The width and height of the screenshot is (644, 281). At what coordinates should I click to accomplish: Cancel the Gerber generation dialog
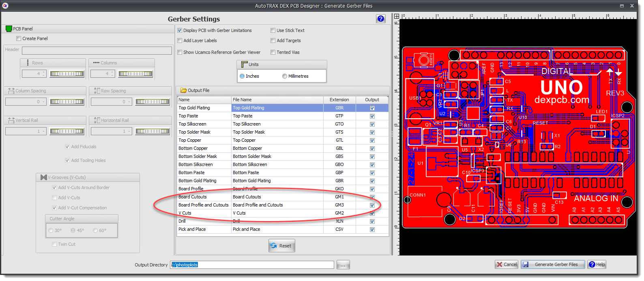tap(507, 264)
